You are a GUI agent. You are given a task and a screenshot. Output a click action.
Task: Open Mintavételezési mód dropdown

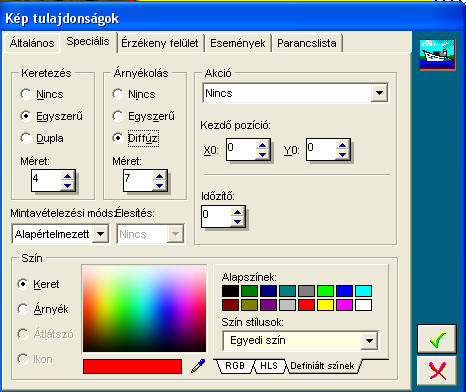(100, 234)
